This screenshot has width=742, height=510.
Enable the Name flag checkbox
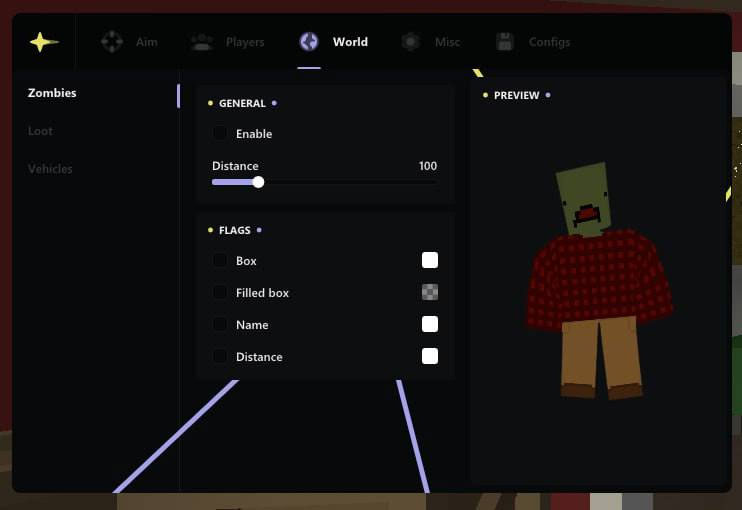tap(220, 324)
